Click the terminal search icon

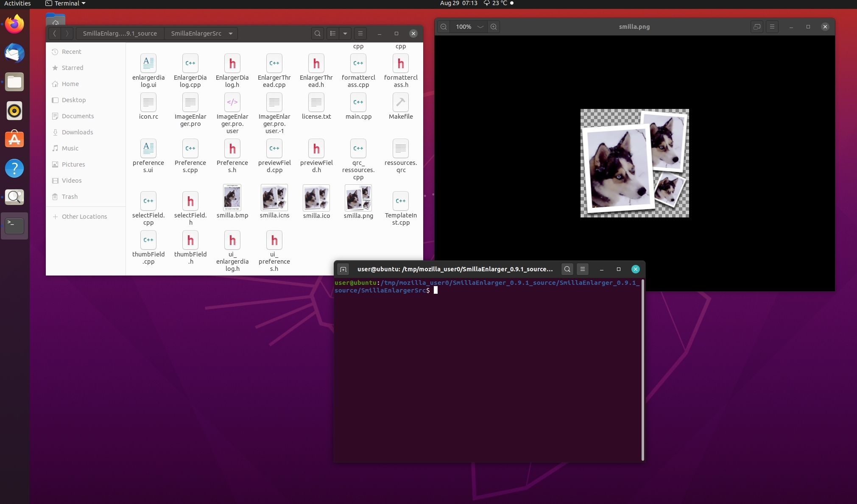[567, 269]
